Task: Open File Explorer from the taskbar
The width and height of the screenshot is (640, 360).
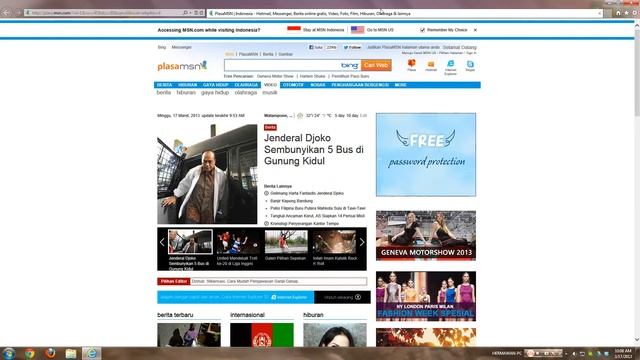Action: 71,353
